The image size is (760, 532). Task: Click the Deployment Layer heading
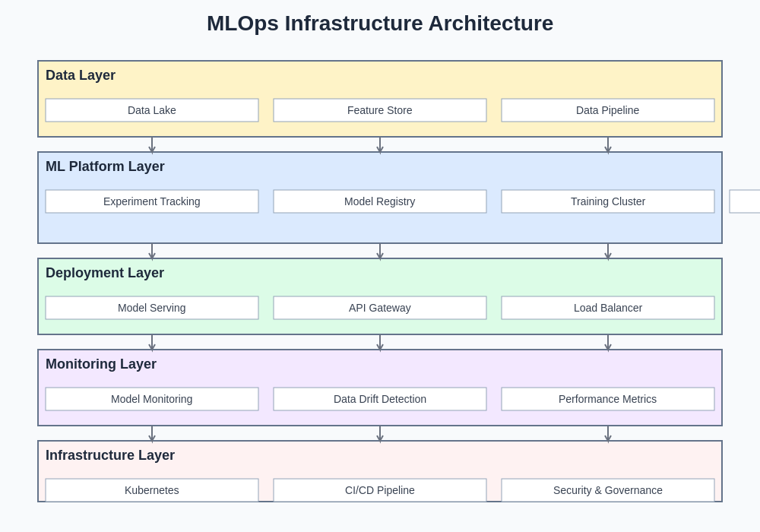(105, 273)
